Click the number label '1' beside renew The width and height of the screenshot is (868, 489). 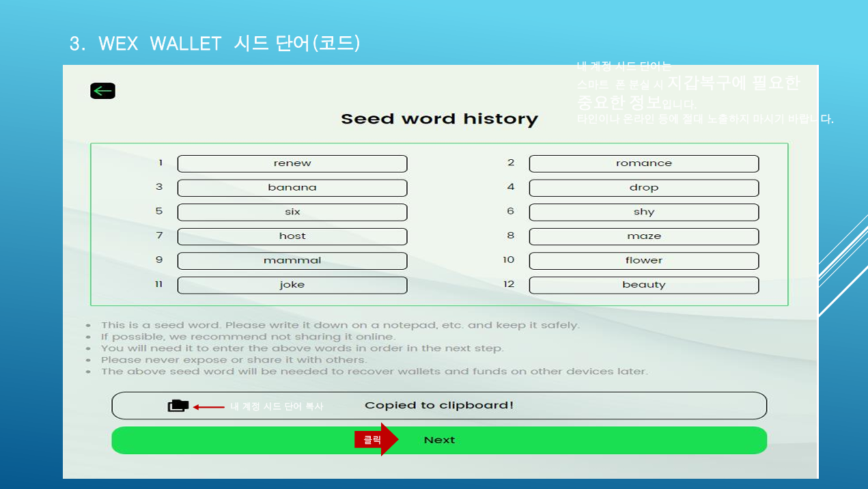[160, 163]
